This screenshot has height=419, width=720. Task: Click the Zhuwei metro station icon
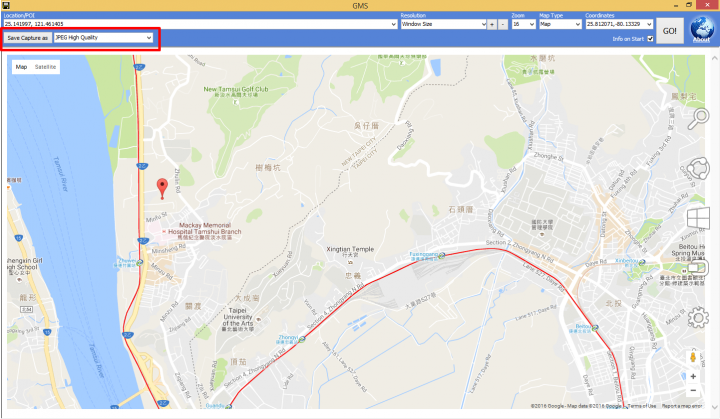coord(140,262)
